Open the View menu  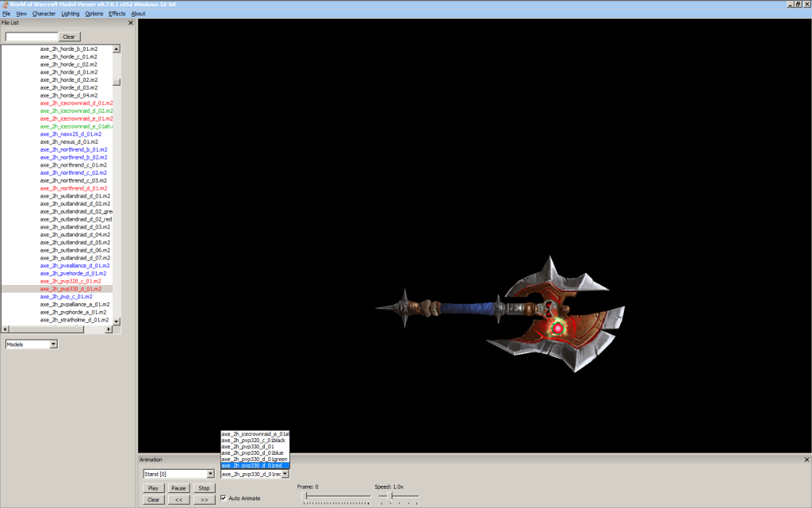(21, 14)
